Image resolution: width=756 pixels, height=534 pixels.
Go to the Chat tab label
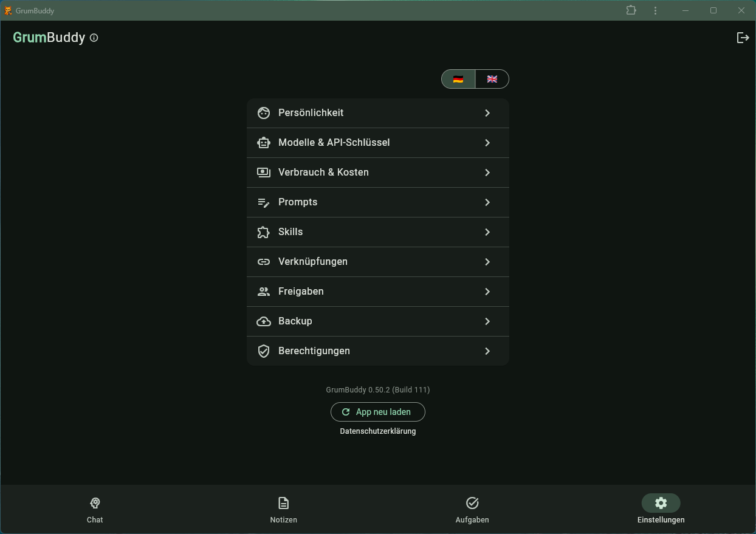(95, 520)
